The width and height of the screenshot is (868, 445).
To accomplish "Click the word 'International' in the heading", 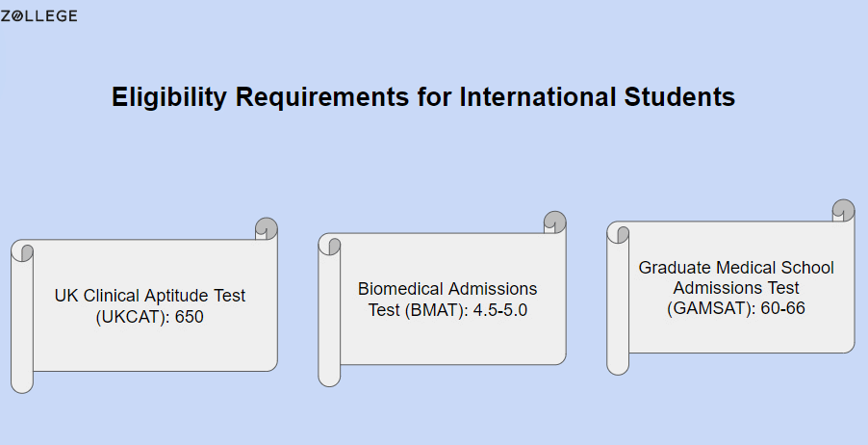I will pyautogui.click(x=538, y=96).
